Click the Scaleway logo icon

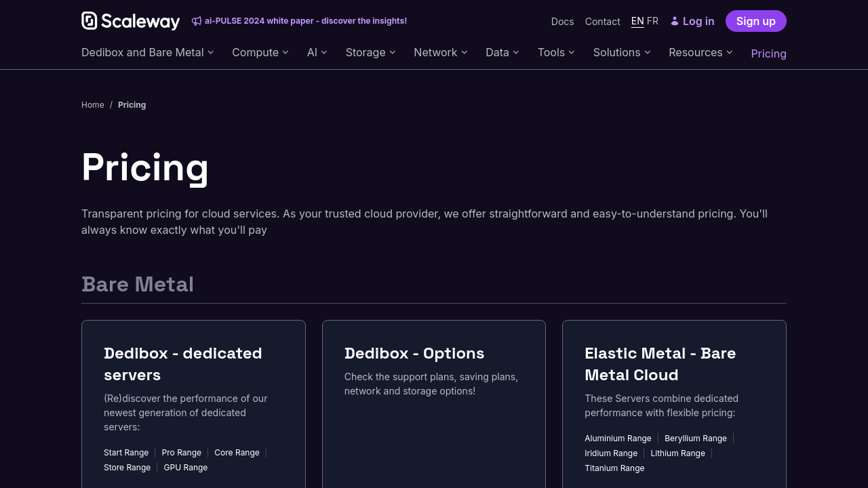coord(90,21)
